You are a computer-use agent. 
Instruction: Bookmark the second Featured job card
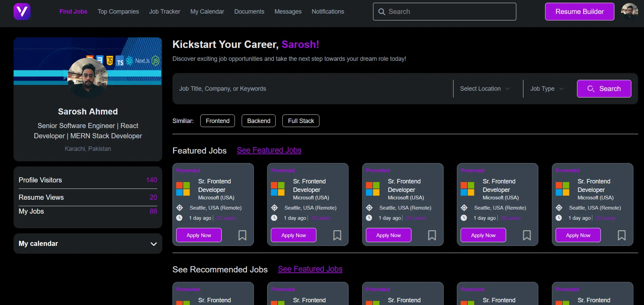pyautogui.click(x=337, y=235)
